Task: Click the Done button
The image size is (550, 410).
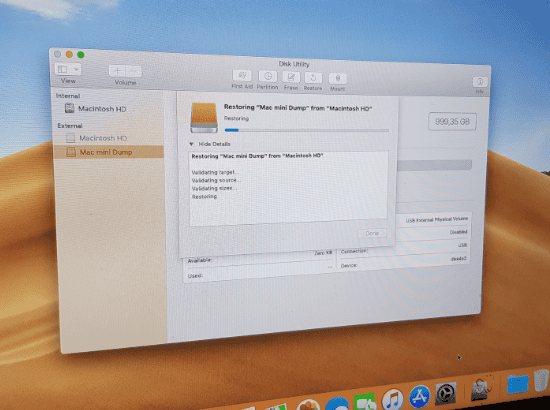Action: pos(372,233)
